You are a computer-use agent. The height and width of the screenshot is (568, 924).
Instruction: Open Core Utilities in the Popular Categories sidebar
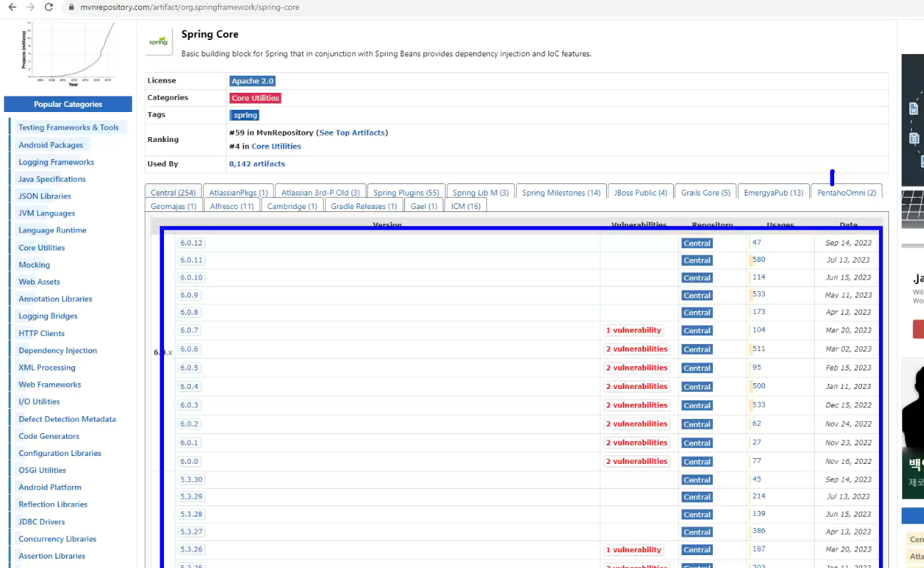tap(41, 248)
